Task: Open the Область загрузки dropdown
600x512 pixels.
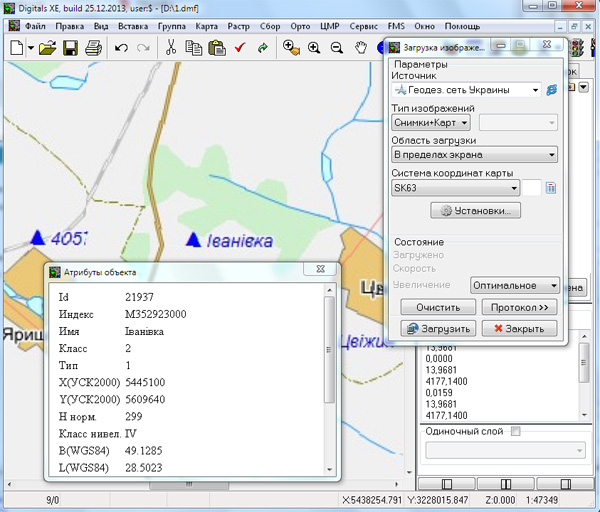Action: [551, 155]
